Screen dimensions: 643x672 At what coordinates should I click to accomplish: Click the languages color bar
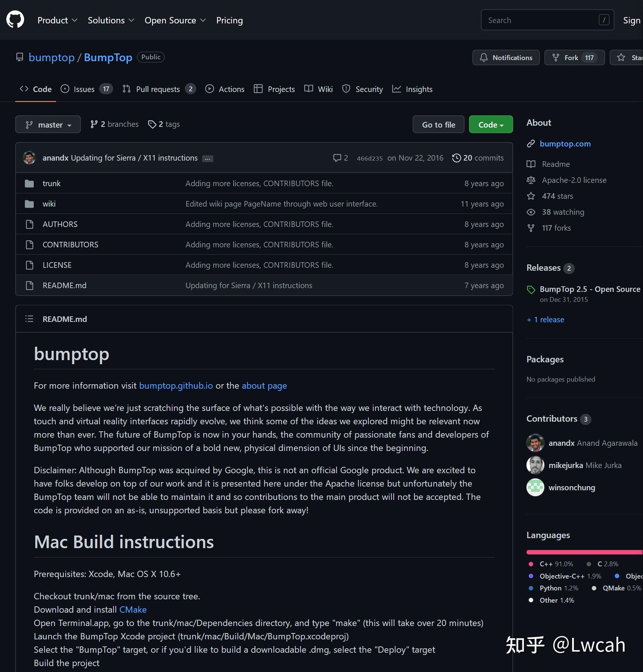click(x=584, y=552)
